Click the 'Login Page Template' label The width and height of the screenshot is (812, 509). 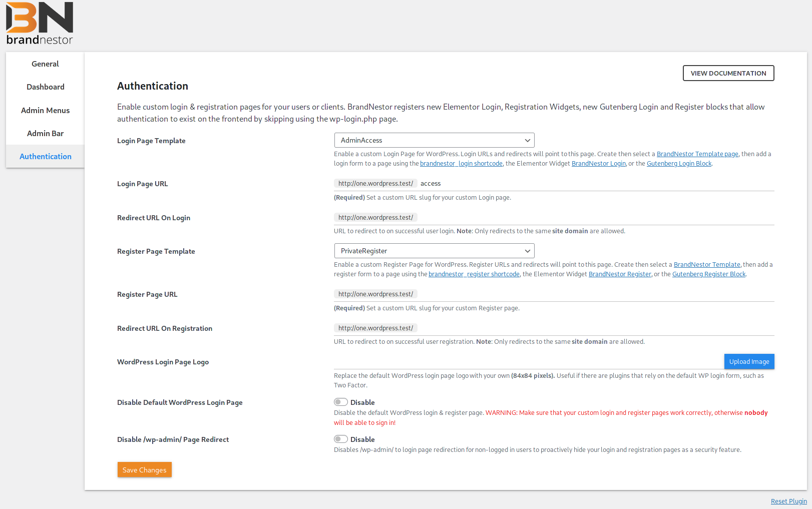coord(151,141)
